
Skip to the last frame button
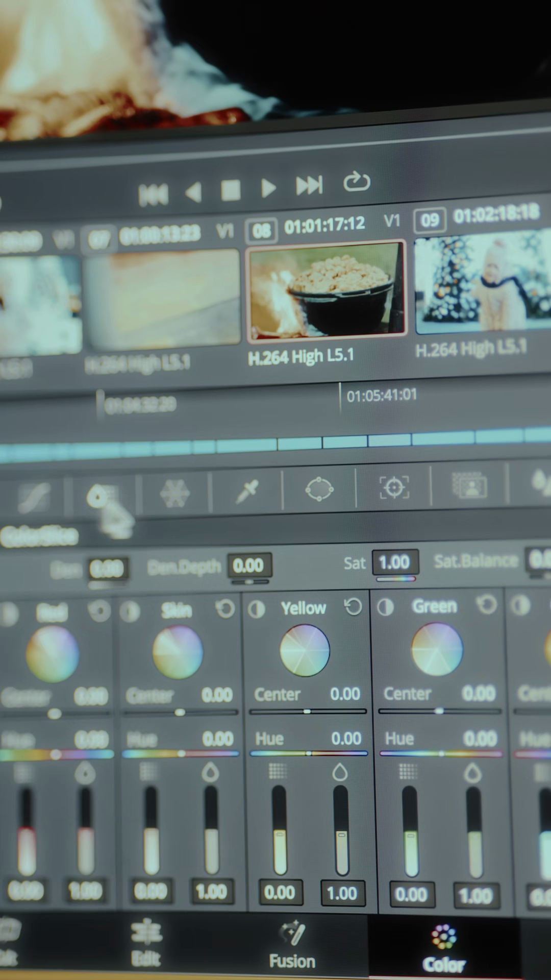309,185
